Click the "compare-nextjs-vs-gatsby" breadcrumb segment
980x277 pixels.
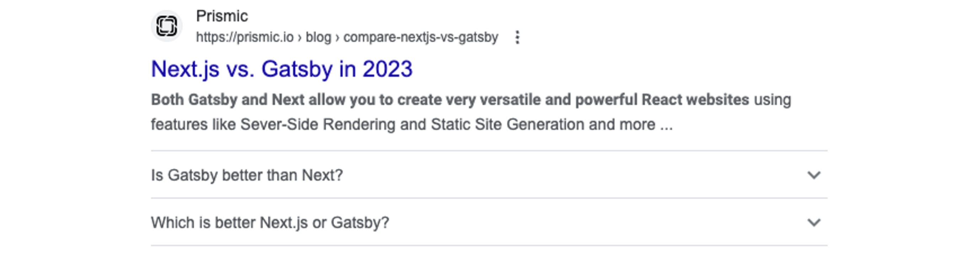pos(420,37)
